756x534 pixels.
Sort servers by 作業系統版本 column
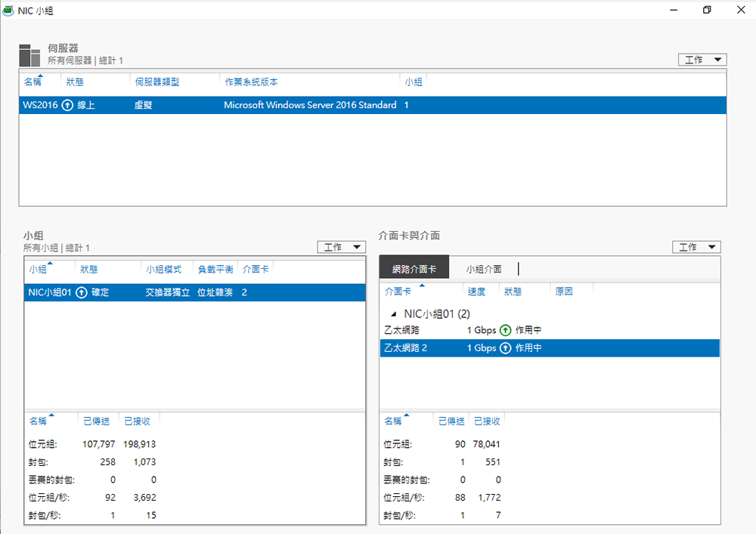pos(251,82)
